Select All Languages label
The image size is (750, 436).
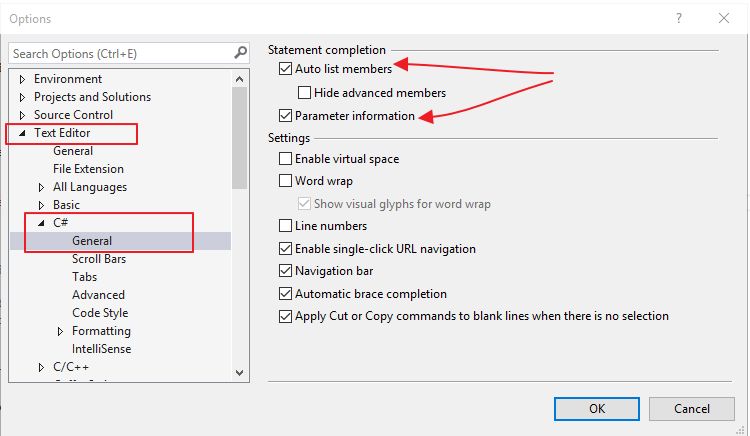pos(90,187)
